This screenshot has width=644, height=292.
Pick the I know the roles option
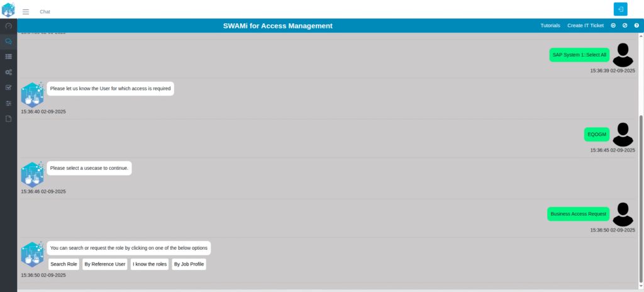[150, 264]
